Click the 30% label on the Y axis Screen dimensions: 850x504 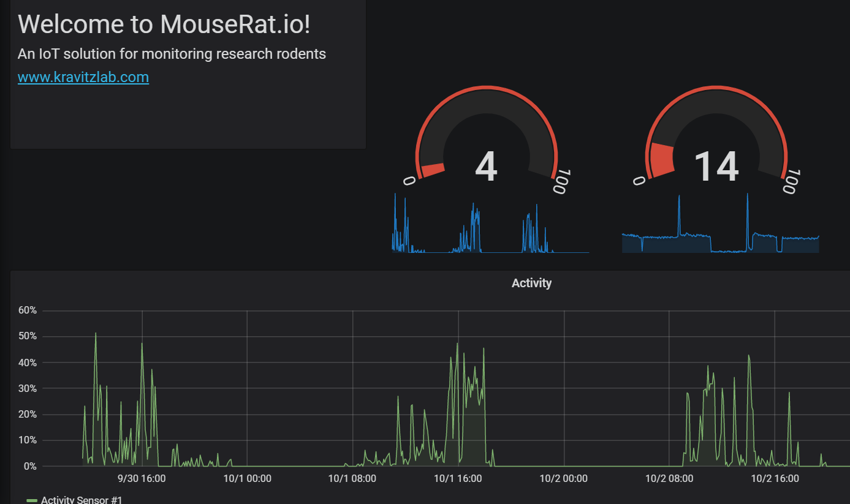tap(27, 389)
